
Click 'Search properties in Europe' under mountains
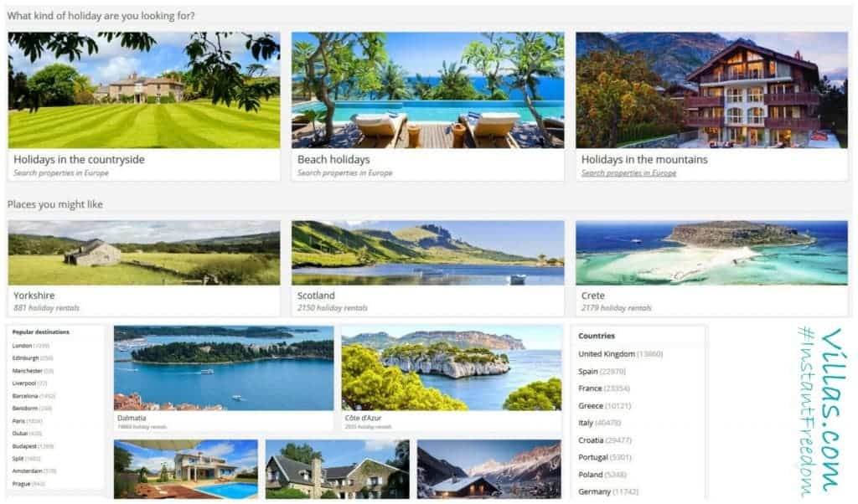(x=628, y=172)
